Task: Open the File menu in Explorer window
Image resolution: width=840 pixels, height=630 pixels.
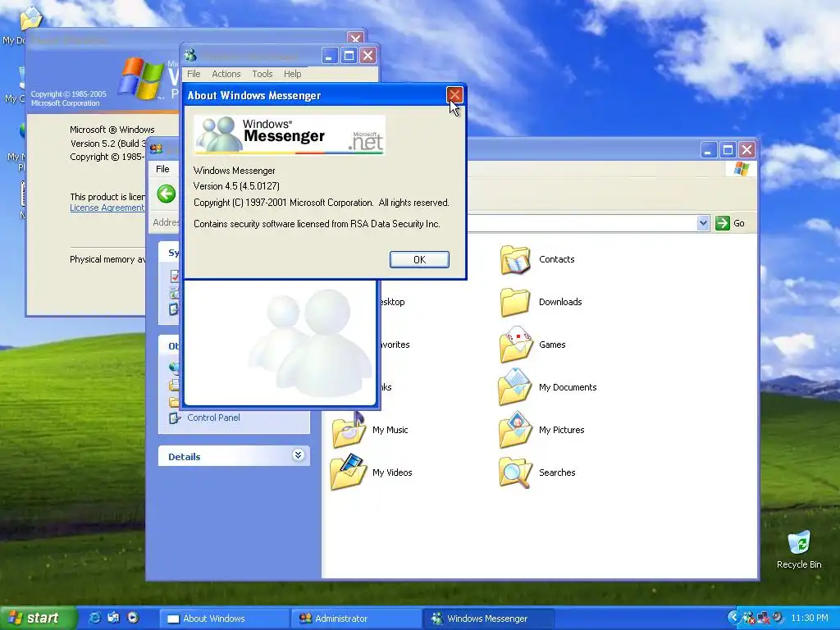Action: tap(162, 169)
